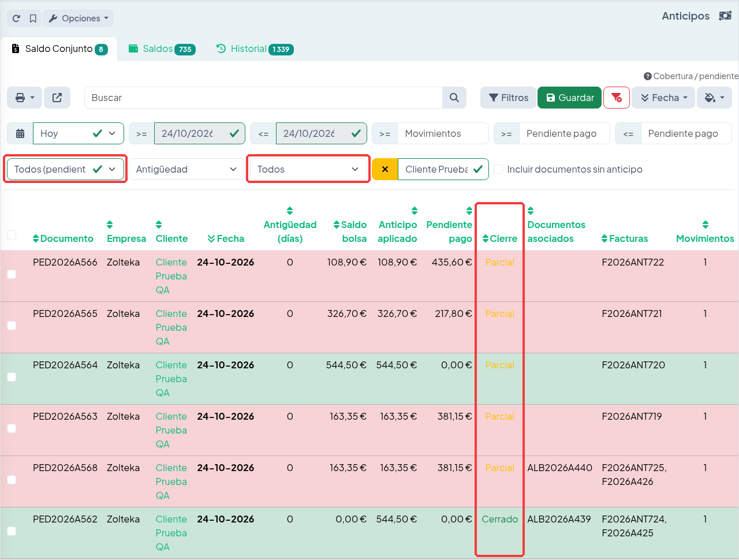The height and width of the screenshot is (560, 739).
Task: Click the Anticipos money icon
Action: pyautogui.click(x=725, y=16)
